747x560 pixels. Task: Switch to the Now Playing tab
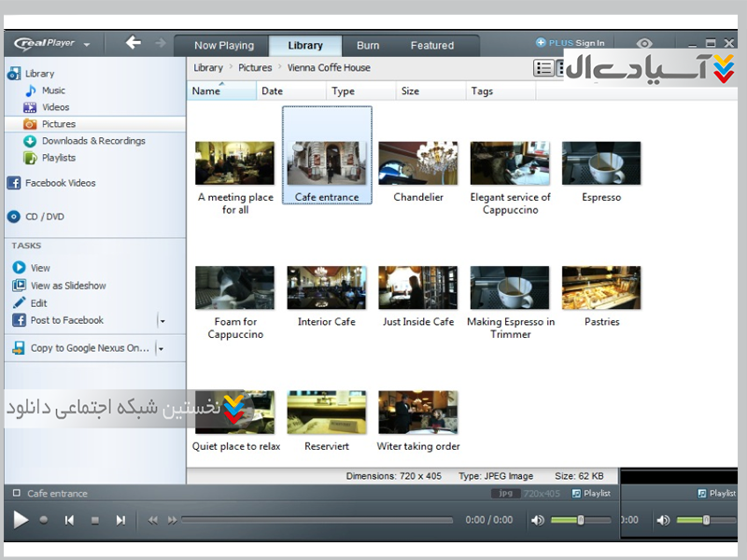224,45
